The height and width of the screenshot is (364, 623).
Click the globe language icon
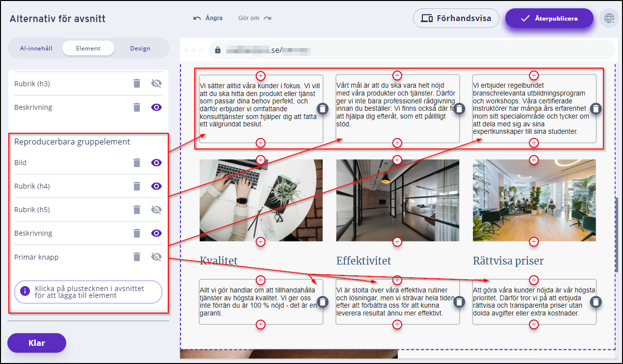609,18
